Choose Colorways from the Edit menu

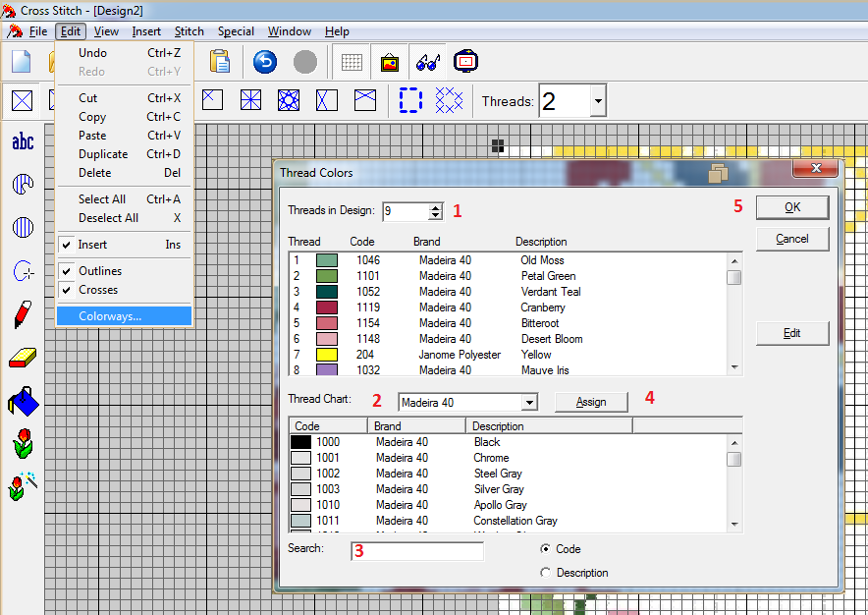point(110,316)
